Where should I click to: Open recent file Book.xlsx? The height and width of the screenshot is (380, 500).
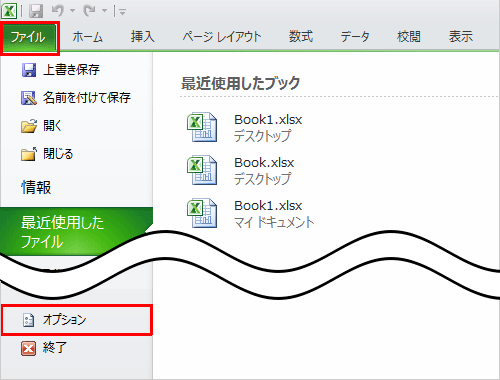[x=264, y=163]
